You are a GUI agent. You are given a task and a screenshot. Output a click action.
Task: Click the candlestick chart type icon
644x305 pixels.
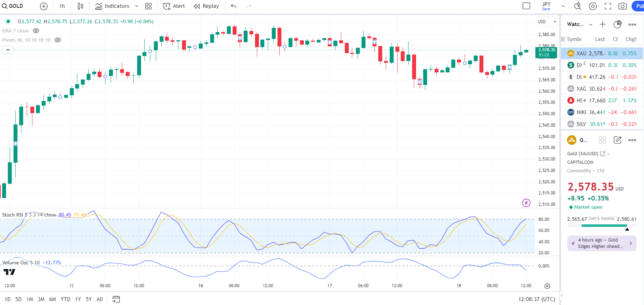click(80, 6)
